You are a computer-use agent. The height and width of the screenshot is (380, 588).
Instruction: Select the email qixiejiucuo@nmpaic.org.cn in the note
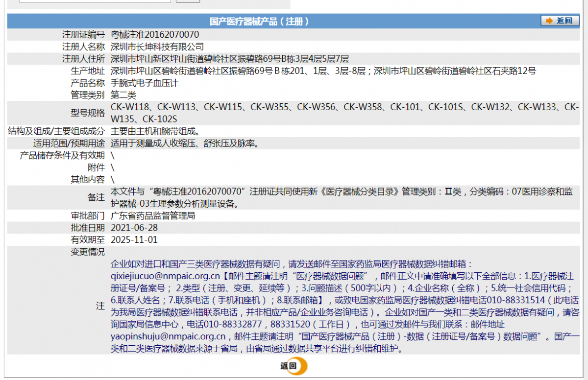click(166, 276)
